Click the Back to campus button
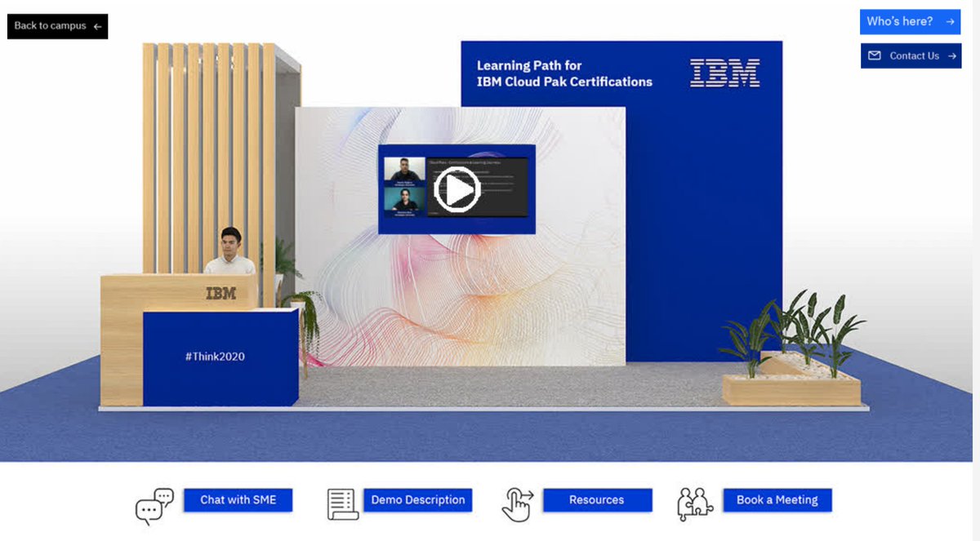This screenshot has height=541, width=980. click(x=57, y=26)
